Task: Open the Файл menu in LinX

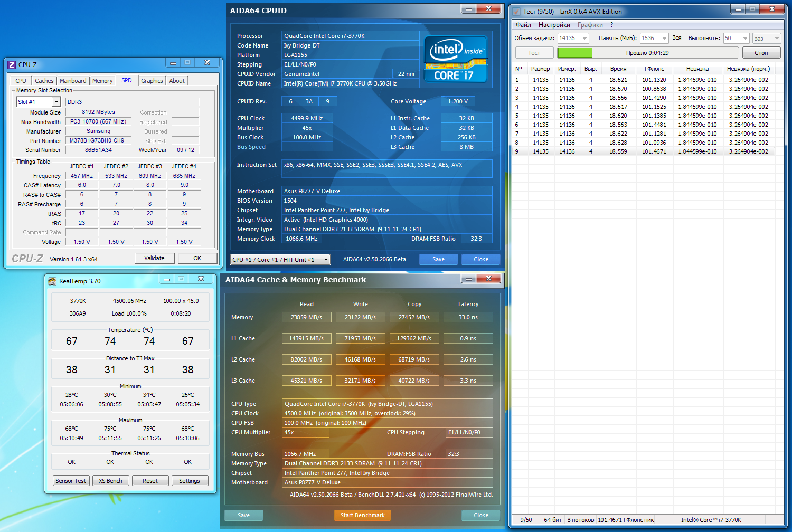Action: click(x=523, y=25)
